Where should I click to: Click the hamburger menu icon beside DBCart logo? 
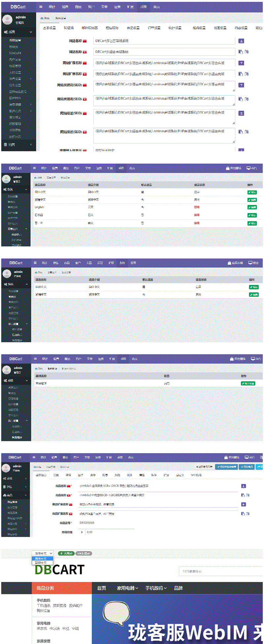coord(41,7)
